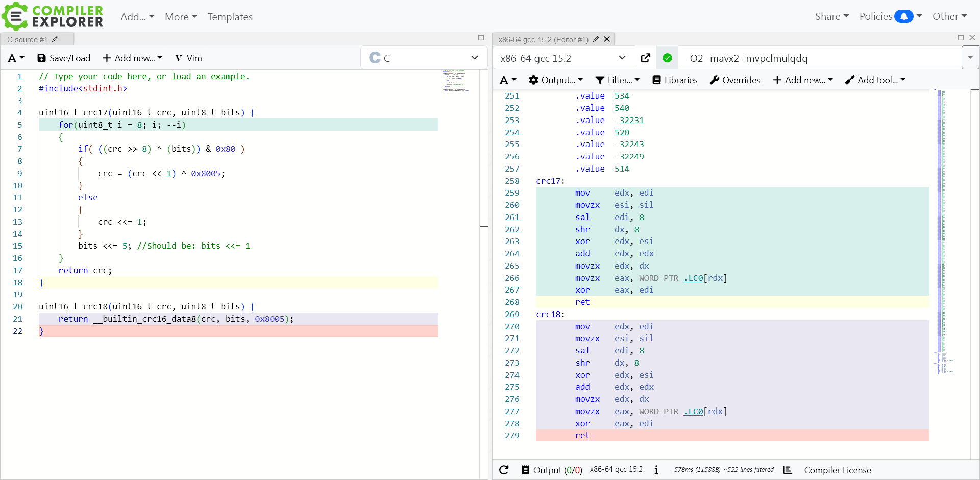Open the compiler info icon
The height and width of the screenshot is (480, 980).
tap(656, 470)
